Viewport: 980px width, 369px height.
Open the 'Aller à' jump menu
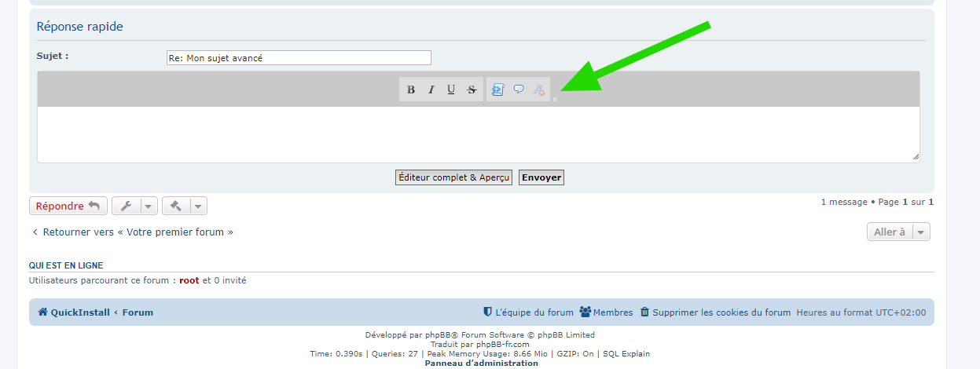tap(898, 232)
